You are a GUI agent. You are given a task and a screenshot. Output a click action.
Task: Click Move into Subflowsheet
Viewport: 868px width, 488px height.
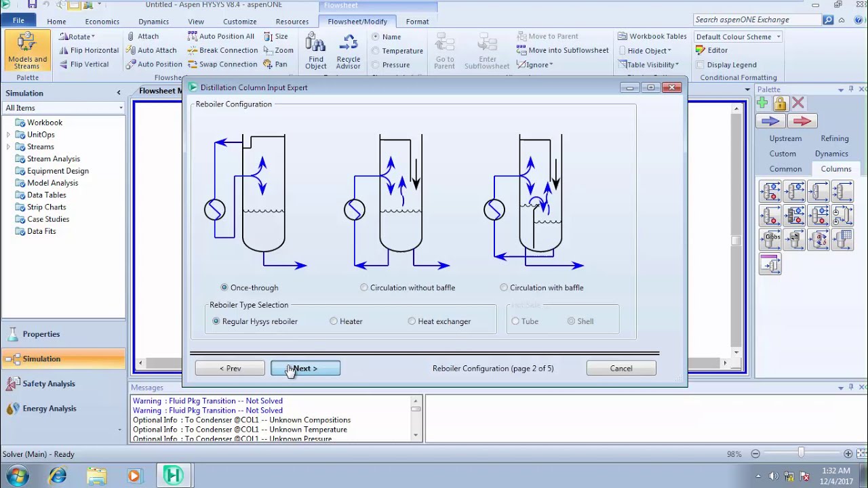tap(562, 50)
